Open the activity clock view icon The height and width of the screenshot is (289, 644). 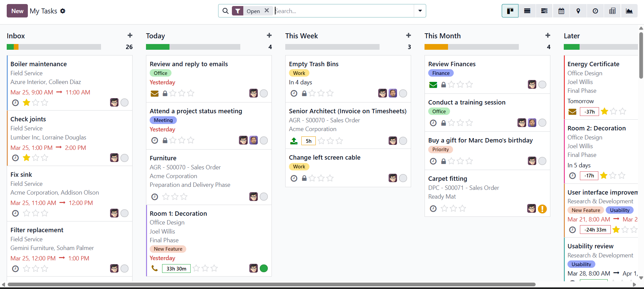pos(595,11)
